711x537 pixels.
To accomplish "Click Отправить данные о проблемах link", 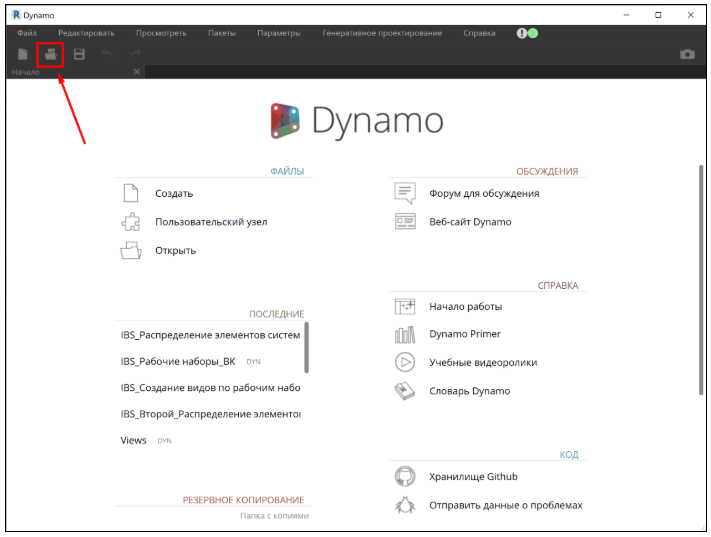I will pyautogui.click(x=506, y=505).
